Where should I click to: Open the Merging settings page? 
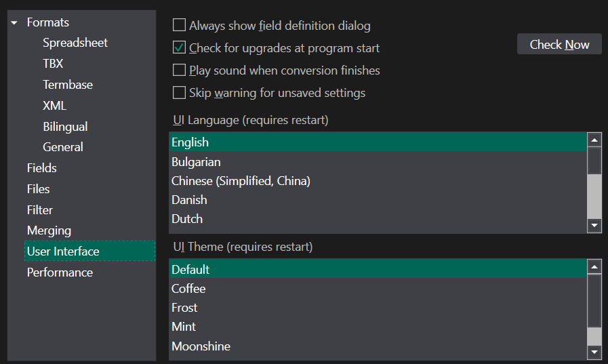49,230
